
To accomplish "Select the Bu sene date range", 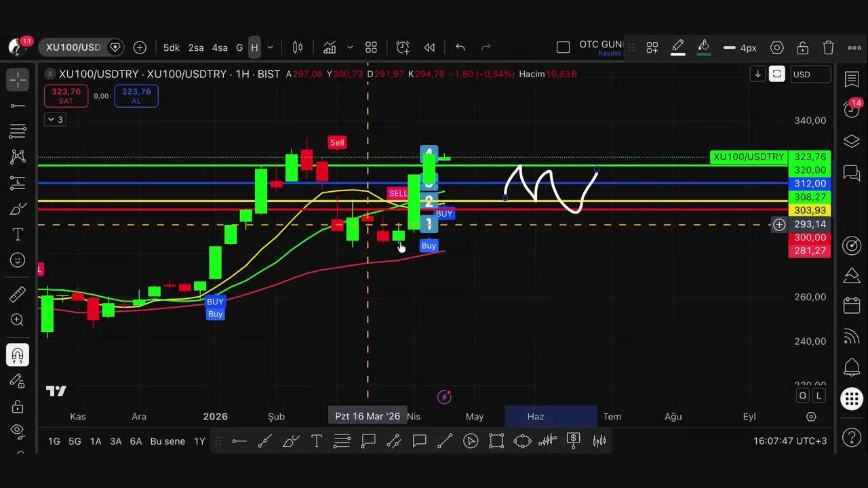I will (x=167, y=441).
